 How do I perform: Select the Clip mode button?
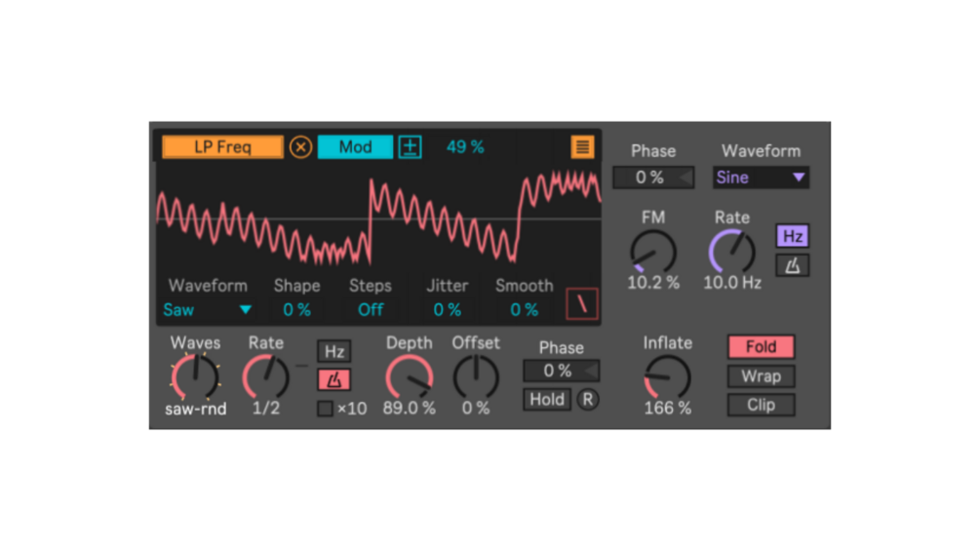[x=761, y=405]
